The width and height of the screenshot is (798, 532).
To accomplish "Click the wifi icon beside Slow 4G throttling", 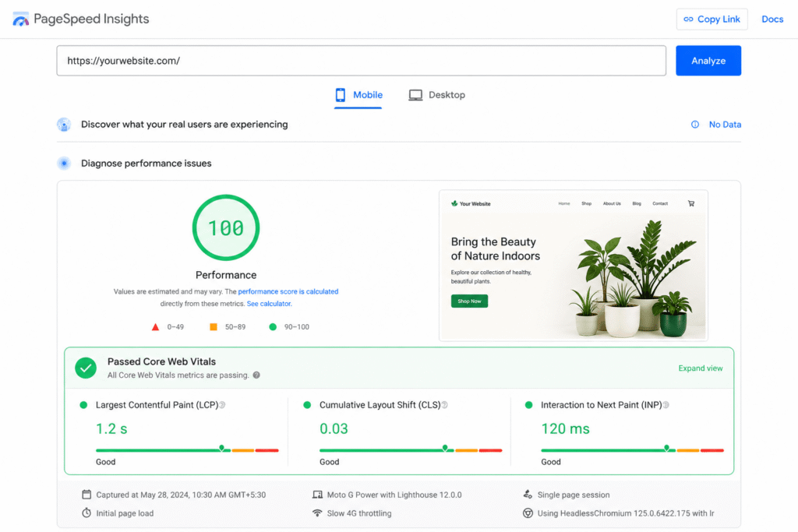I will point(318,513).
